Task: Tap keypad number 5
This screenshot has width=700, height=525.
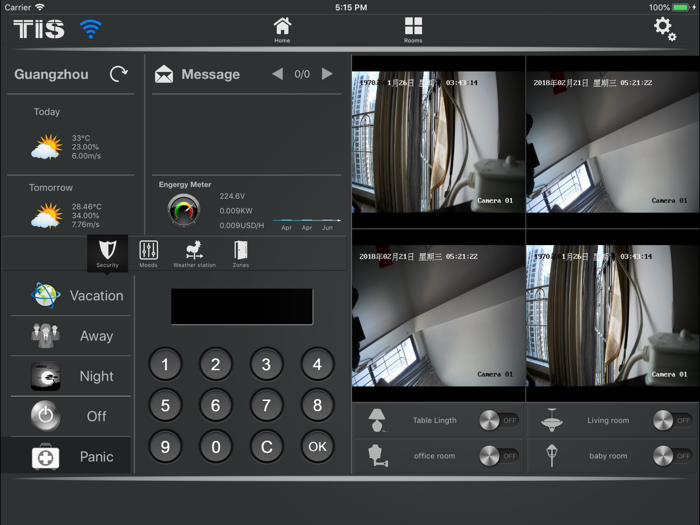Action: tap(165, 405)
